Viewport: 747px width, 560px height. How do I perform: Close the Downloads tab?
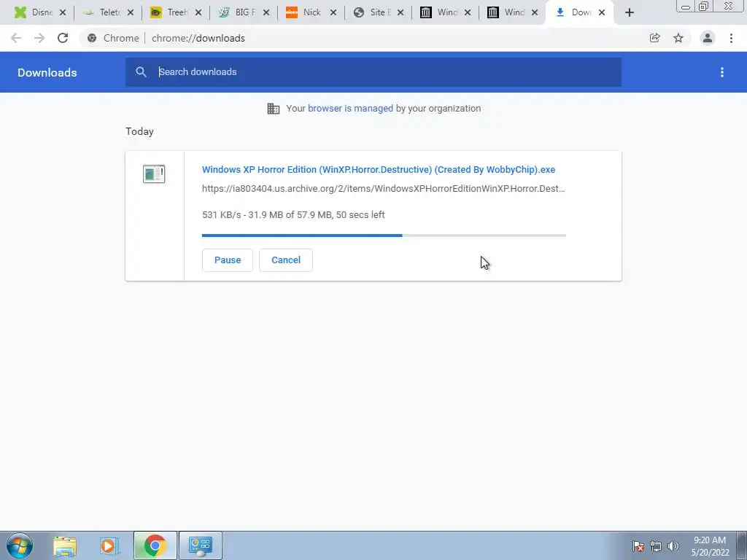pos(602,12)
